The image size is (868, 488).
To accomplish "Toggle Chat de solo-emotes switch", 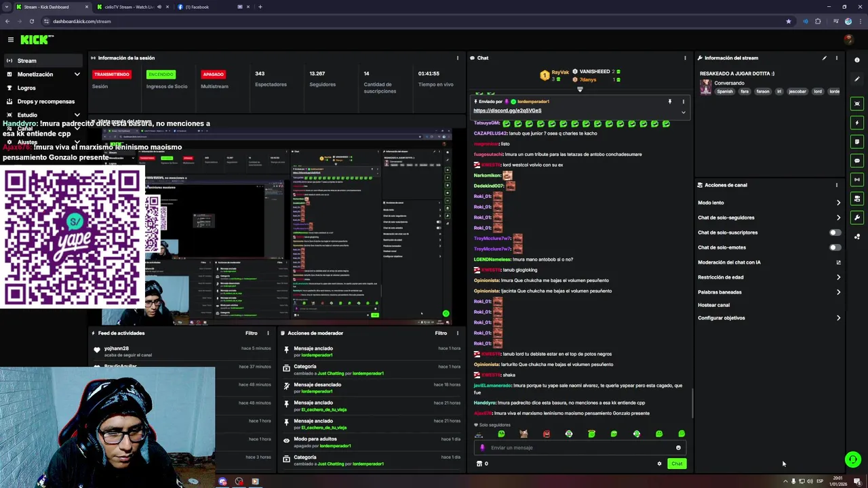I will pyautogui.click(x=835, y=247).
